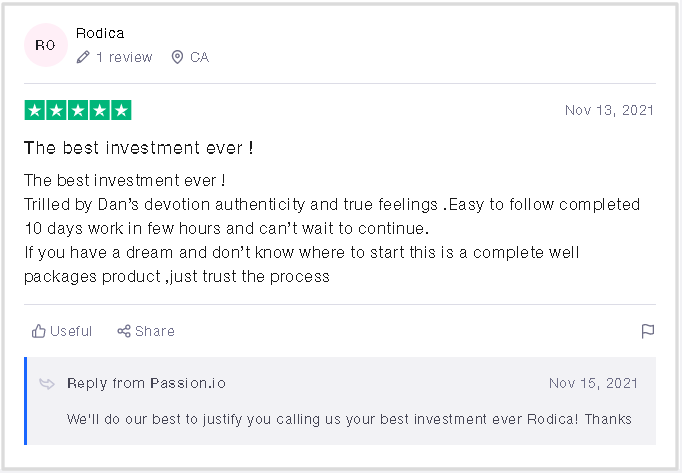Screen dimensions: 682x473
Task: Click the reply date Nov 15, 2021
Action: click(593, 384)
